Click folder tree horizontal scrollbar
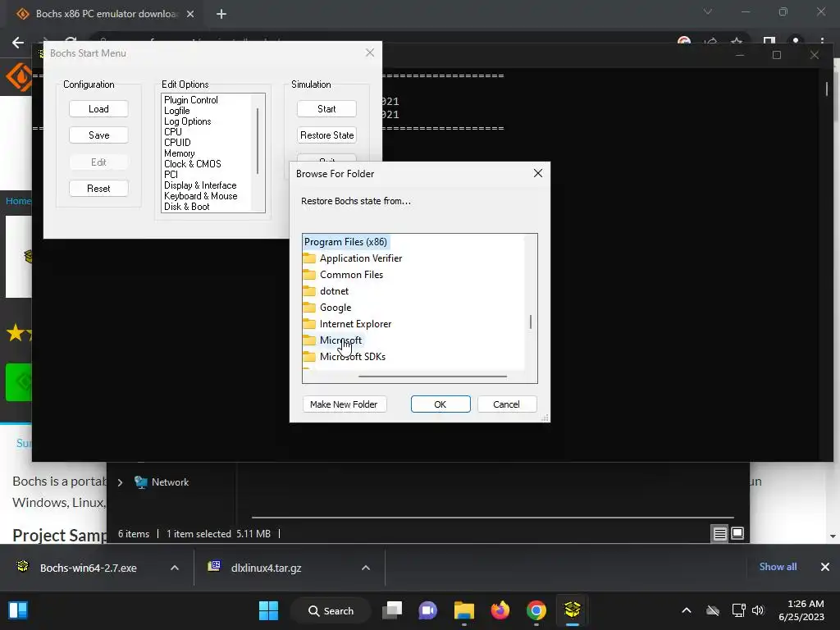 tap(432, 376)
